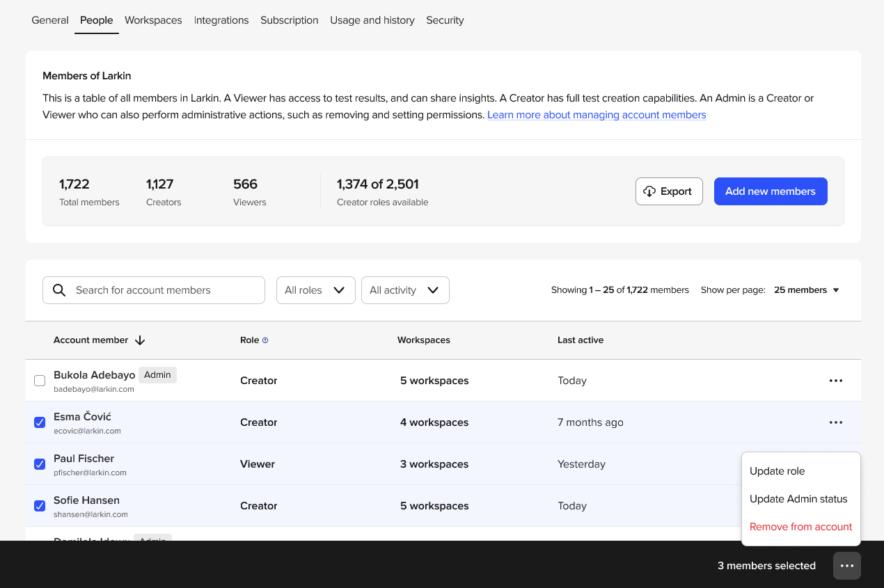Click the Admin badge next to Bukola Adebayo

[x=157, y=375]
